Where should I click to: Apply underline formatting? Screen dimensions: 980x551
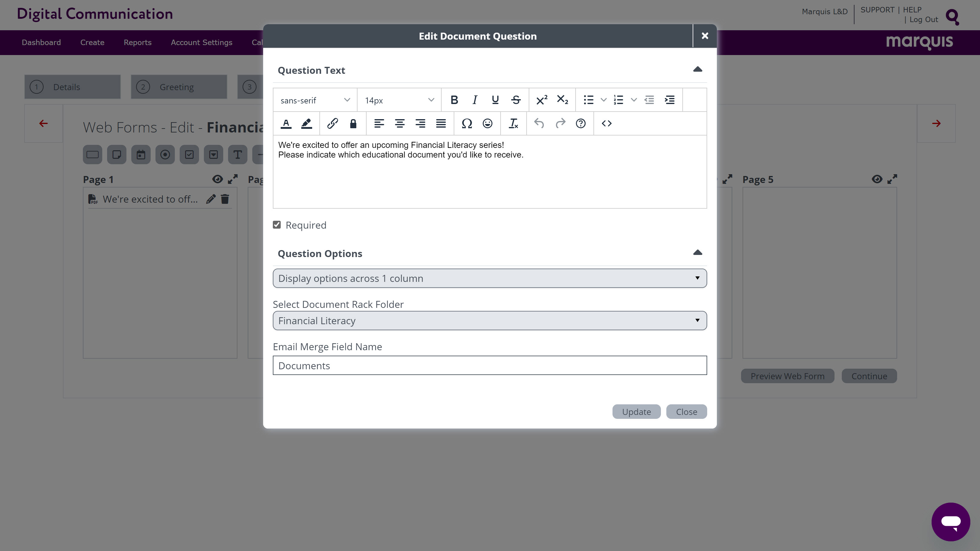[495, 100]
